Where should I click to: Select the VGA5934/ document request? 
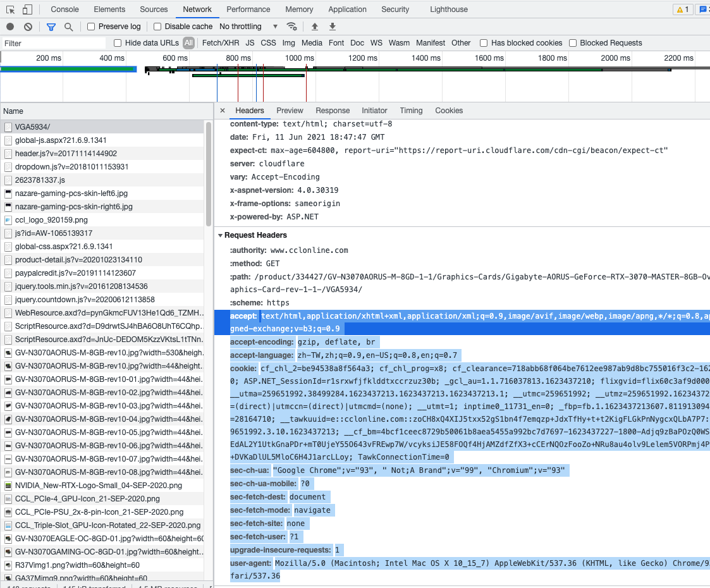point(103,126)
